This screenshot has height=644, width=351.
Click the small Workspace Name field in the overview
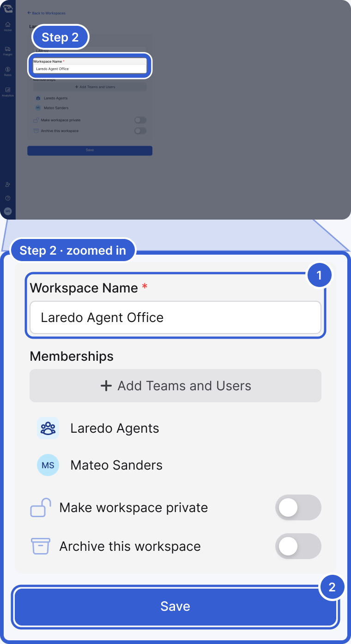(x=90, y=69)
